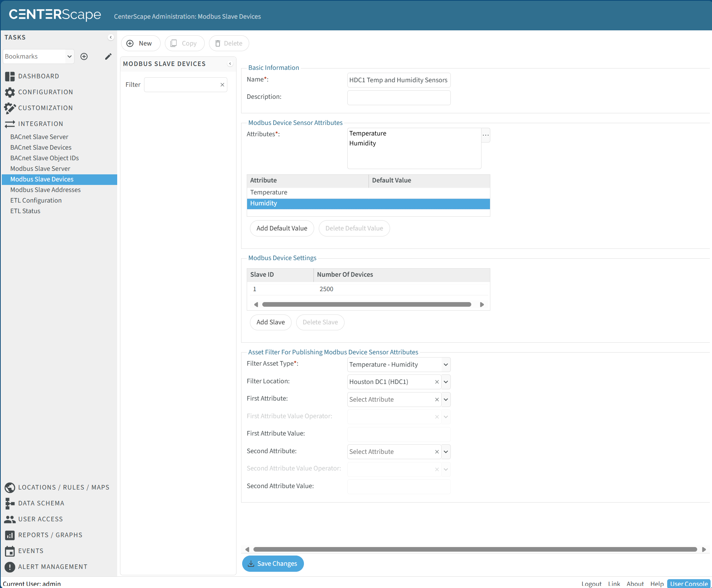
Task: Click the Description input field
Action: point(399,98)
